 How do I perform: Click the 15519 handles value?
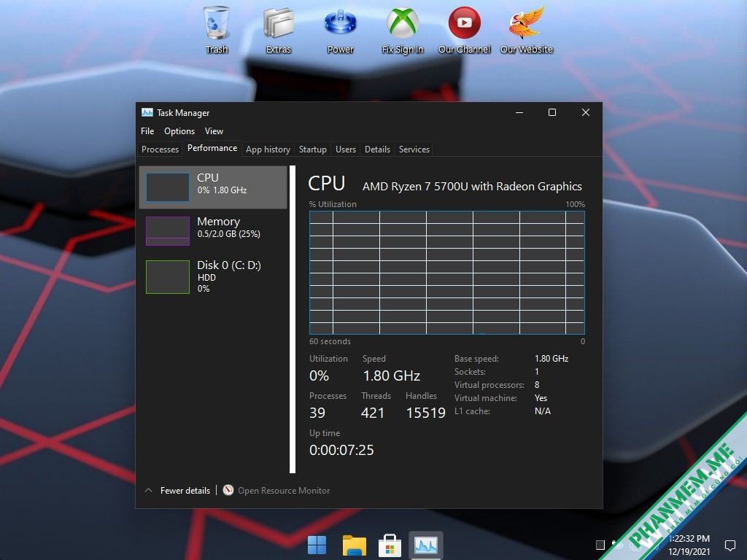point(425,413)
